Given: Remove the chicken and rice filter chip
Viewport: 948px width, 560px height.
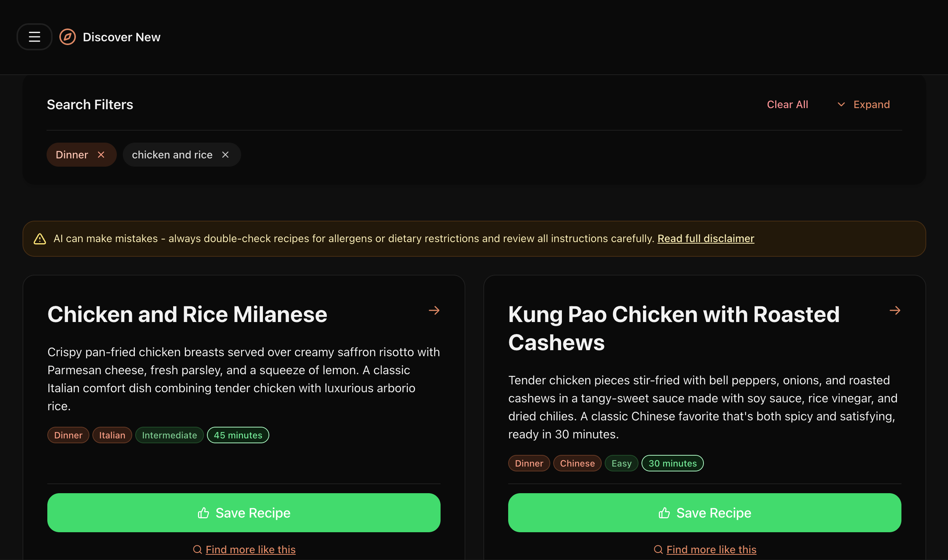Looking at the screenshot, I should (225, 154).
